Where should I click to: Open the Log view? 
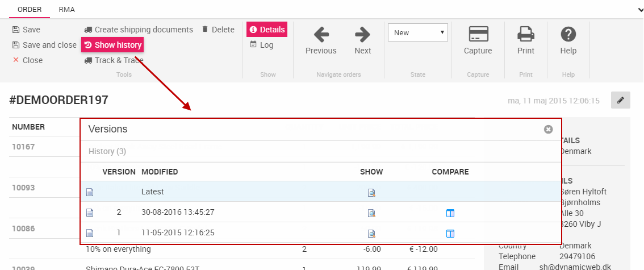pos(262,45)
